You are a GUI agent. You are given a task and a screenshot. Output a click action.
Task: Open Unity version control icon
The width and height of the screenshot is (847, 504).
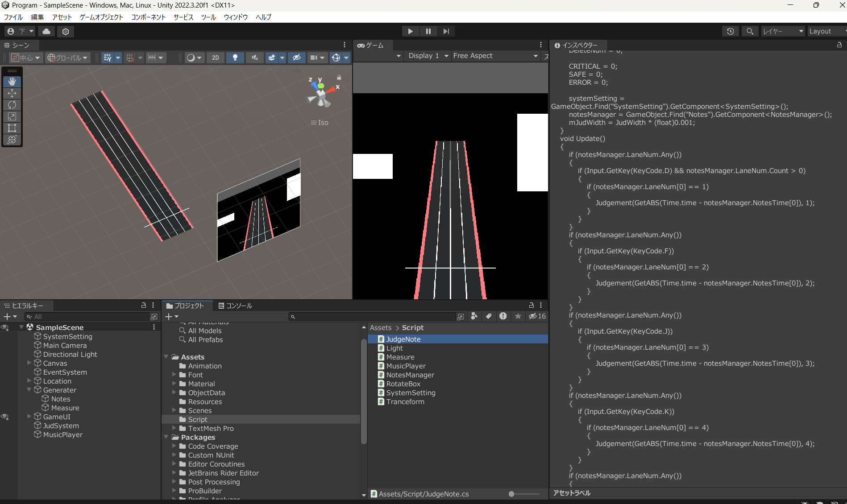tap(66, 31)
